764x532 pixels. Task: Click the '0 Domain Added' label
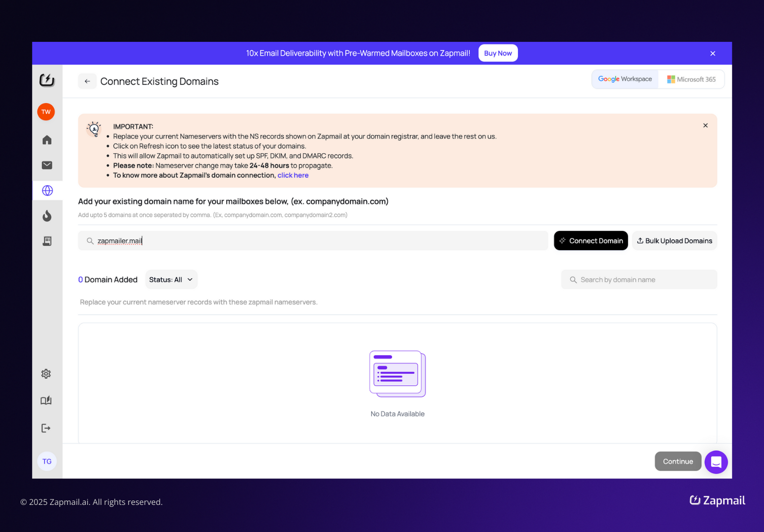[108, 280]
